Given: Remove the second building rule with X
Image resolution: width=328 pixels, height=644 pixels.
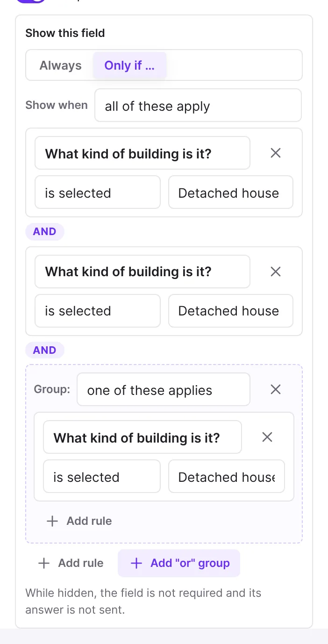Looking at the screenshot, I should [276, 272].
